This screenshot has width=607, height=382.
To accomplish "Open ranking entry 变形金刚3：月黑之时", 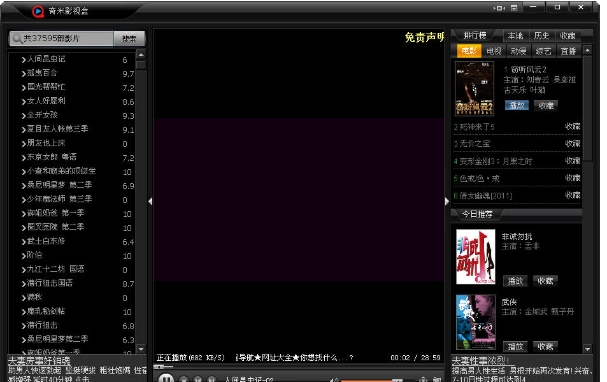I will click(x=496, y=161).
